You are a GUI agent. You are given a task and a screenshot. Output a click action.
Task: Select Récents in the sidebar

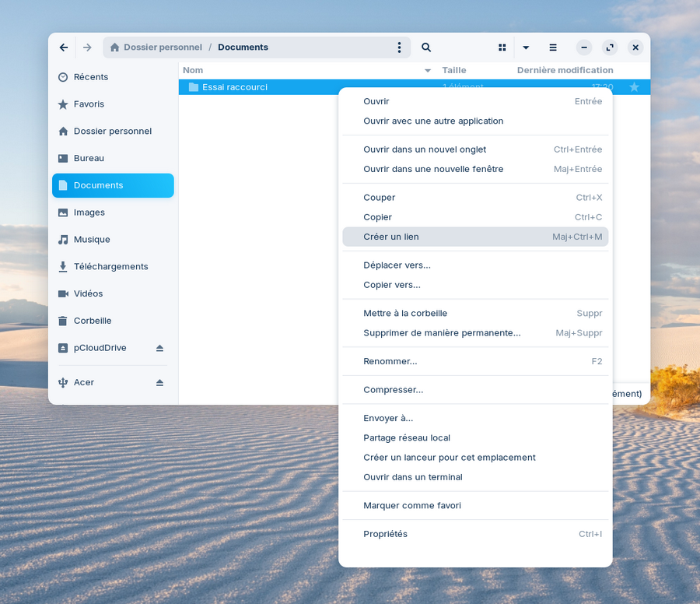click(x=91, y=77)
